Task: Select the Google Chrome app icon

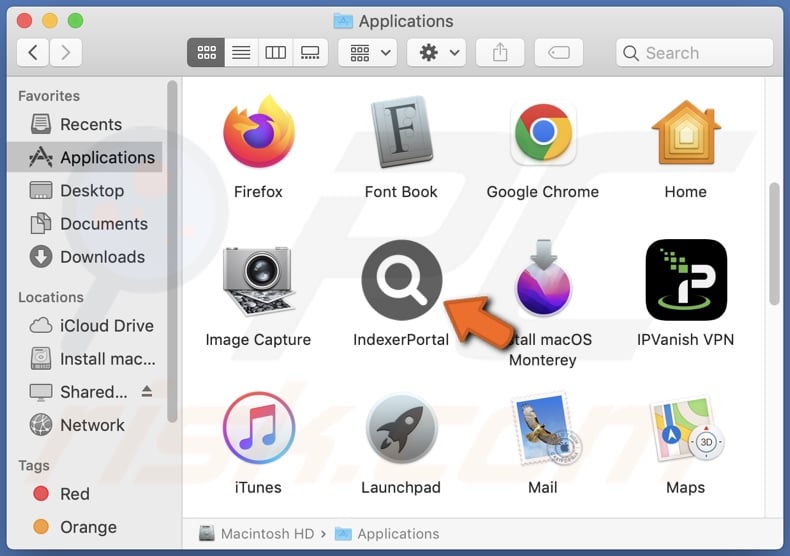Action: coord(543,133)
